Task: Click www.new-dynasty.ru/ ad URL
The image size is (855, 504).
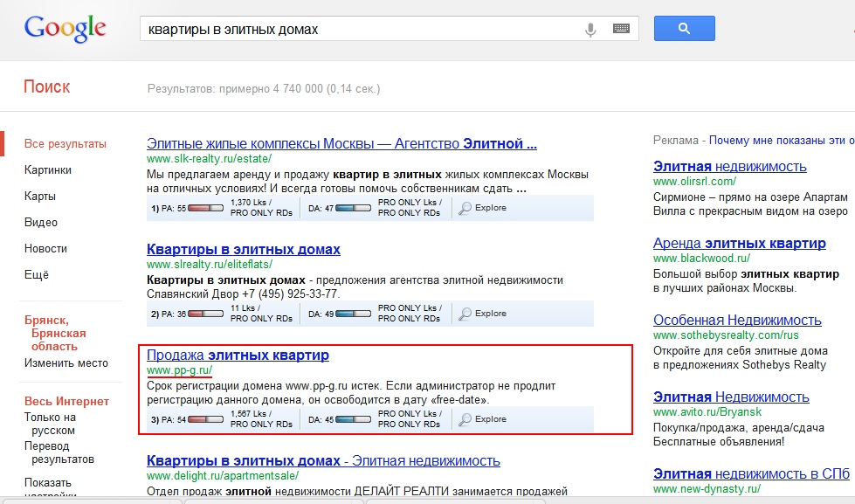Action: [x=707, y=489]
